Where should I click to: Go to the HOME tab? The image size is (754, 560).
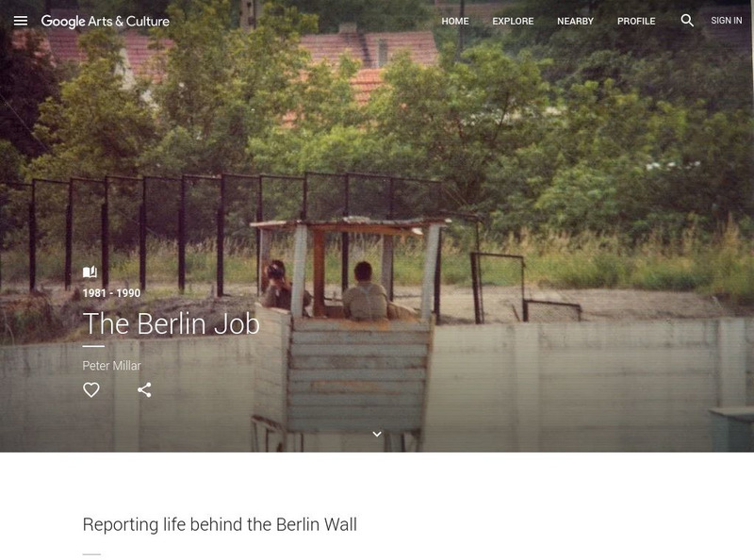(455, 21)
